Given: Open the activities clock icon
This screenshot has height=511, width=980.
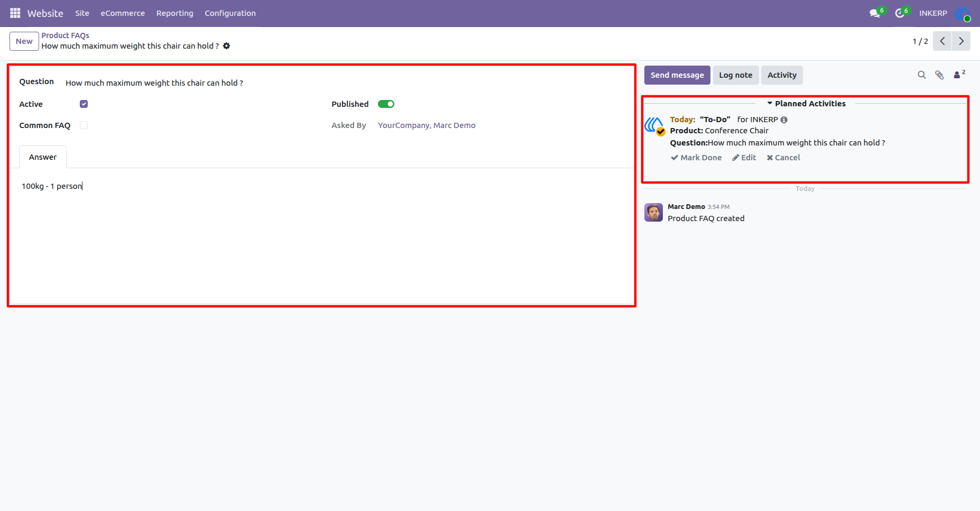Looking at the screenshot, I should (x=900, y=13).
